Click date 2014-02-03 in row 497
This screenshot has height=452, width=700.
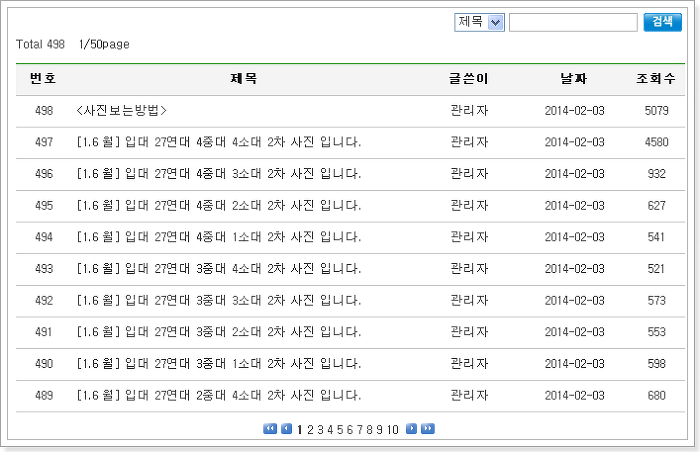pyautogui.click(x=575, y=142)
